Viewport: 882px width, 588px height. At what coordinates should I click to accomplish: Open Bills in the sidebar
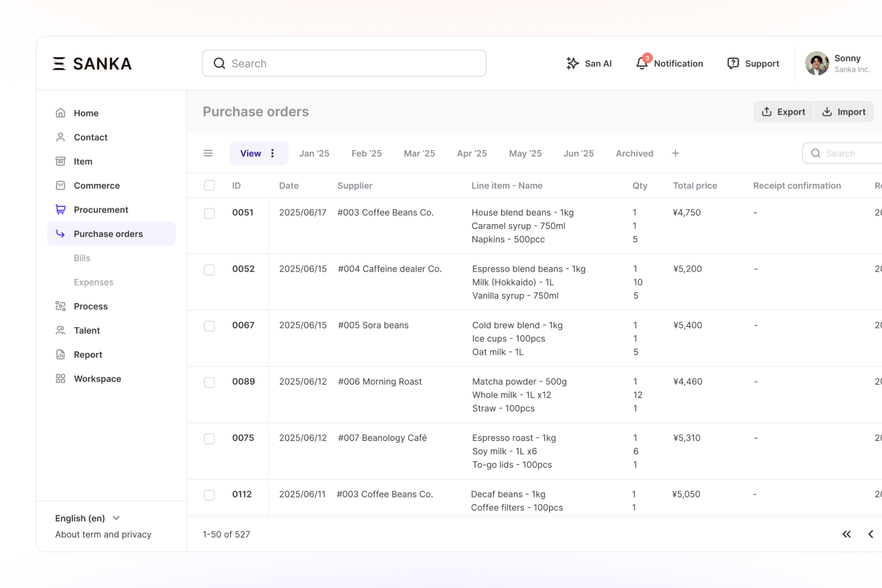point(82,258)
